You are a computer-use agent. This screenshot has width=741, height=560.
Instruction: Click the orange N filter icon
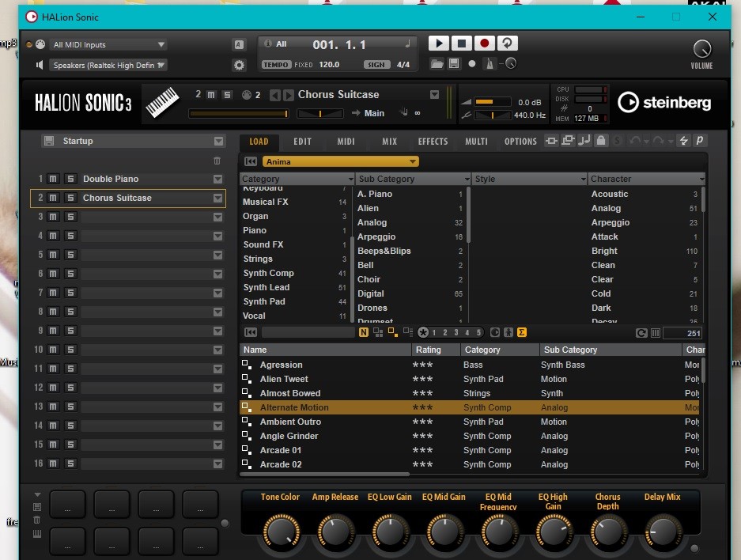tap(364, 333)
